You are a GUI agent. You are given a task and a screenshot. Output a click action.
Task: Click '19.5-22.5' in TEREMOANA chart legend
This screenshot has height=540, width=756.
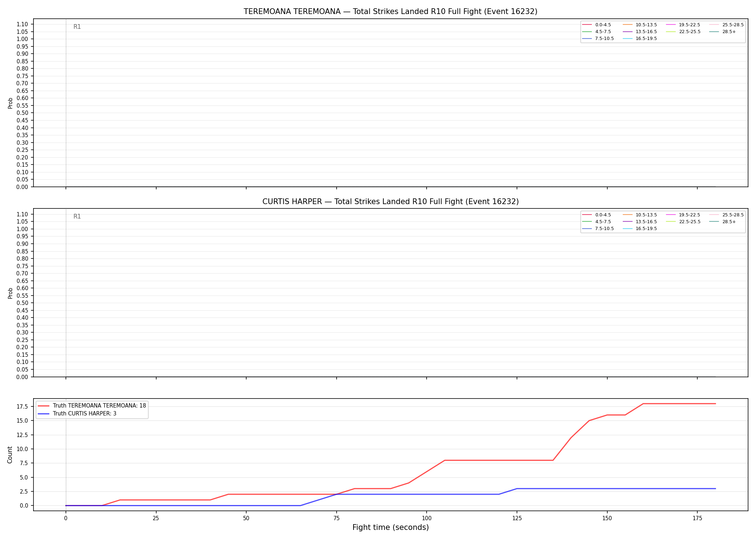pos(689,25)
